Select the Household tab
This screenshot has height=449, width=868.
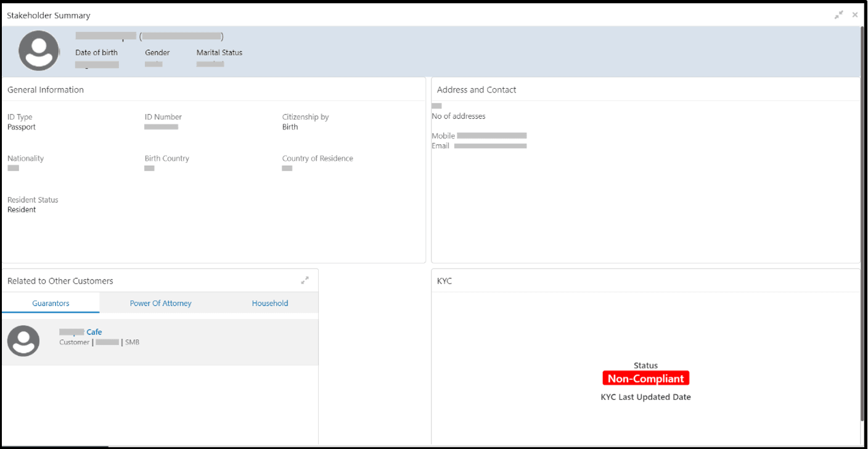tap(270, 303)
